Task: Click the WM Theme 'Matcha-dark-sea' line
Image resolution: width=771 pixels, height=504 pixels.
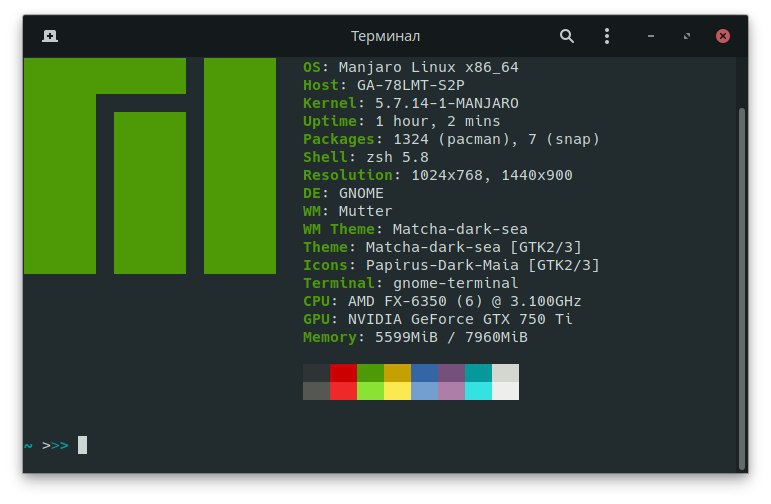Action: 415,229
